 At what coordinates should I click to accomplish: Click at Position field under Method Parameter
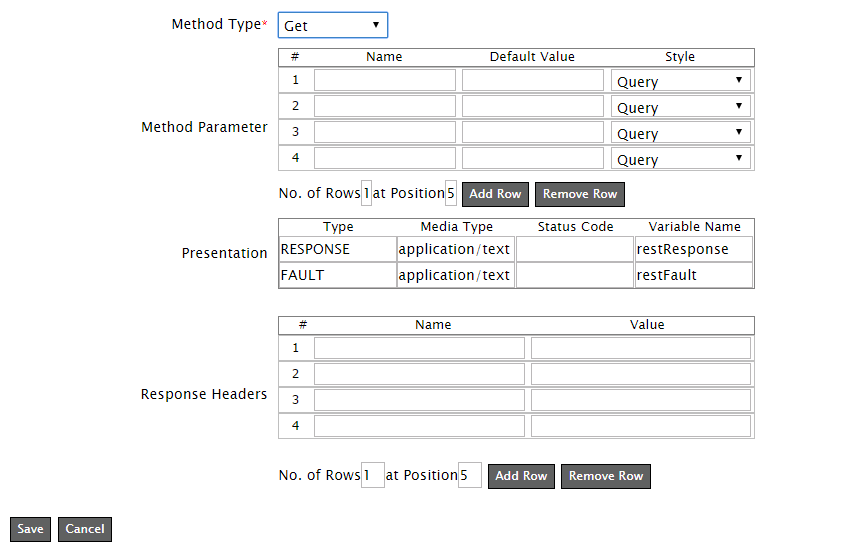coord(451,193)
